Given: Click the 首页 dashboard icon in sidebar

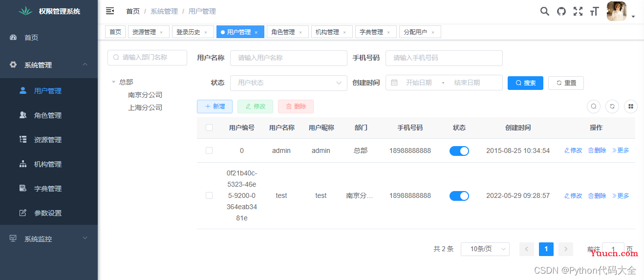Looking at the screenshot, I should (x=13, y=37).
